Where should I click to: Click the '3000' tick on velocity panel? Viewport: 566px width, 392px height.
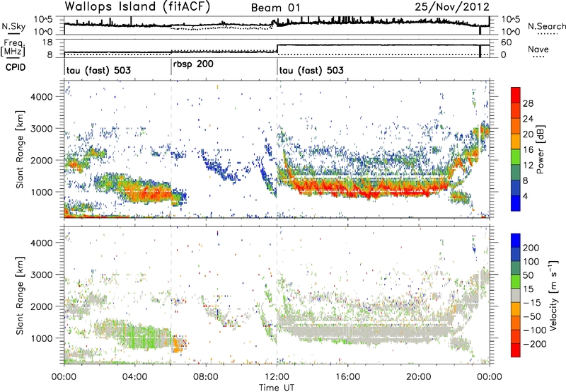coord(41,275)
